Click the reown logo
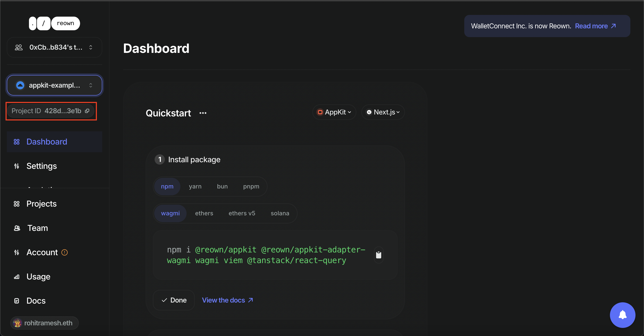Screen dimensions: 644x336 pyautogui.click(x=55, y=23)
